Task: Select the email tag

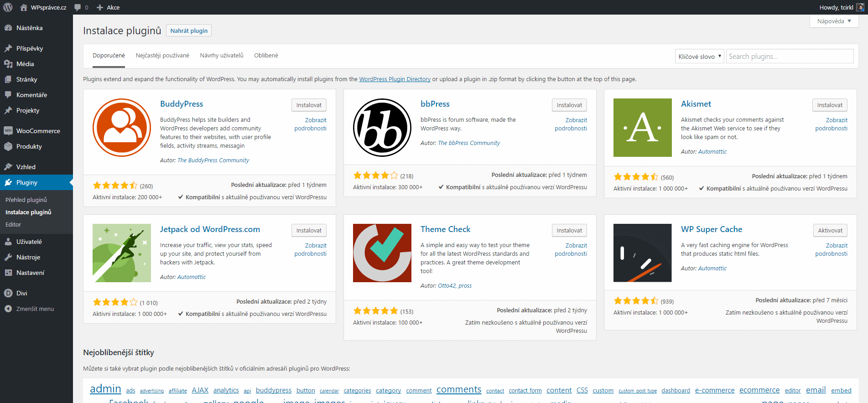Action: 816,390
